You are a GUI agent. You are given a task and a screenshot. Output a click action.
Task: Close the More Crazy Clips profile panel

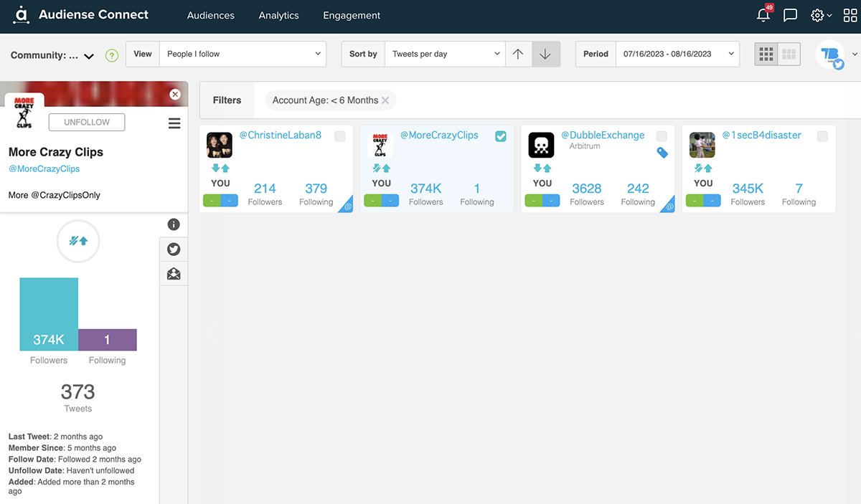coord(175,95)
